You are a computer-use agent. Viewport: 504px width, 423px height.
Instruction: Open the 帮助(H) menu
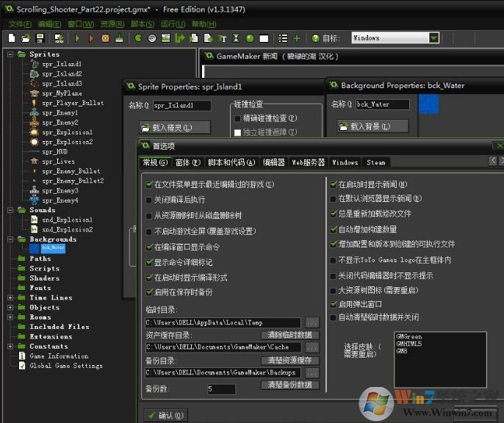(x=204, y=24)
